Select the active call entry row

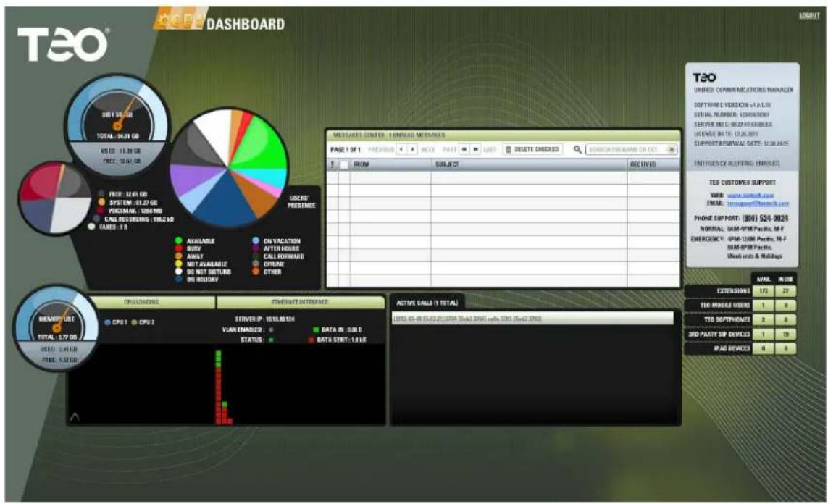pos(533,318)
